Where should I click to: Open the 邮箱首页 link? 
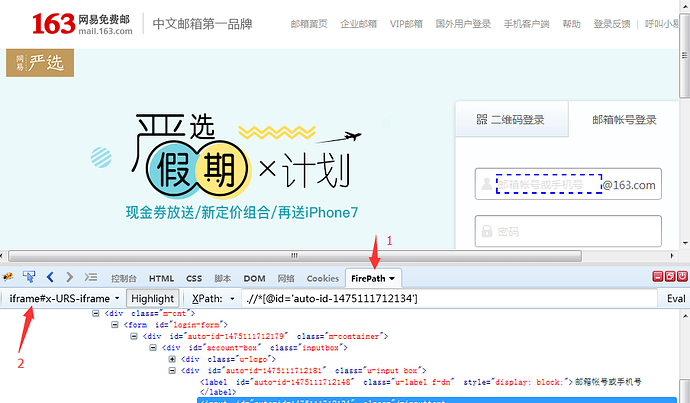pos(309,24)
